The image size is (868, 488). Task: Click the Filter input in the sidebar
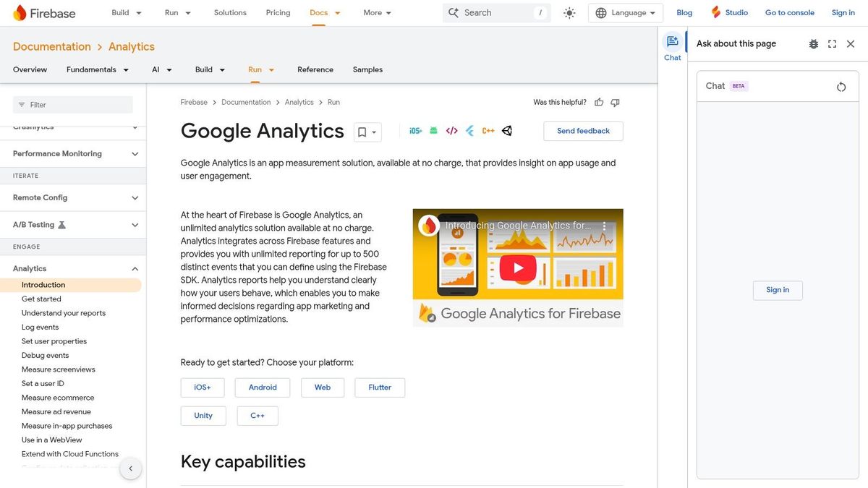[x=72, y=104]
